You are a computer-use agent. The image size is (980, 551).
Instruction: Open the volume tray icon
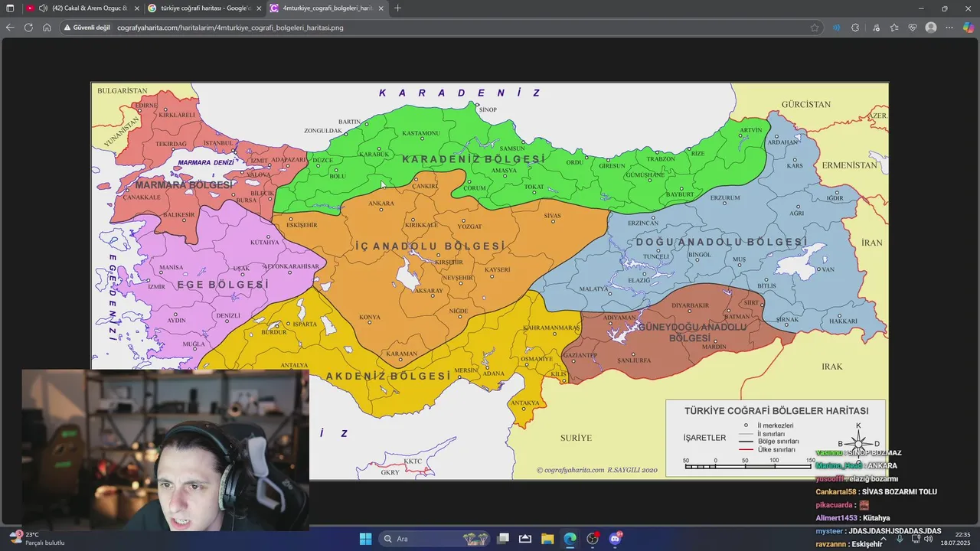point(928,539)
